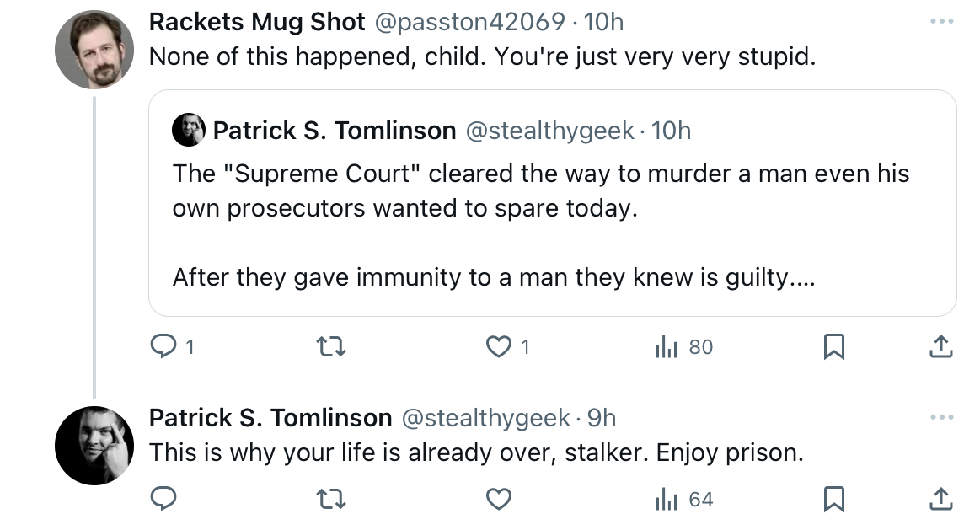The image size is (980, 530).
Task: Reply to Patrick S. Tomlinson's 9h tweet
Action: tap(163, 499)
